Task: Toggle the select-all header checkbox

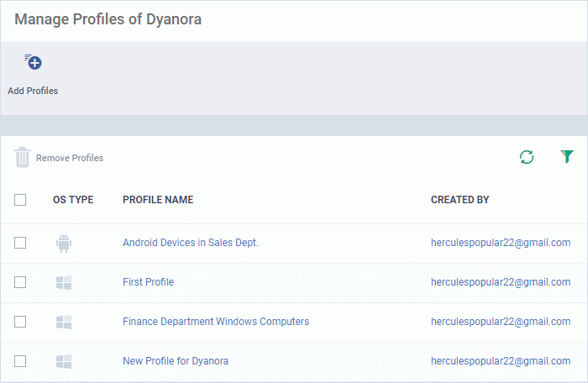Action: 20,200
